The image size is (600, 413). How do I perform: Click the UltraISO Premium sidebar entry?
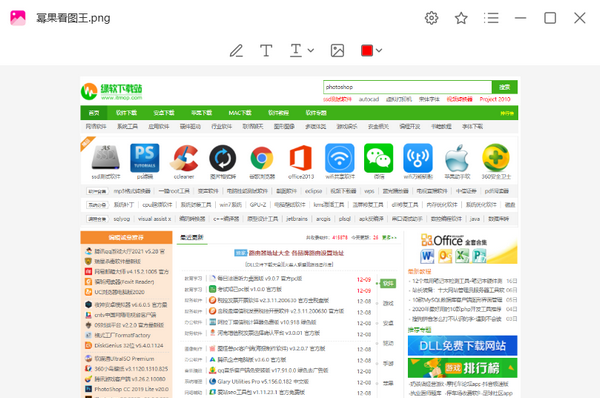[120, 359]
